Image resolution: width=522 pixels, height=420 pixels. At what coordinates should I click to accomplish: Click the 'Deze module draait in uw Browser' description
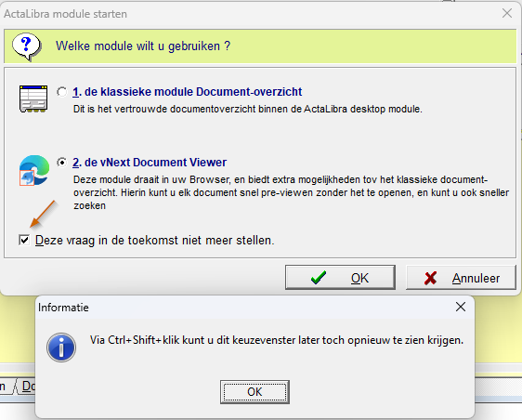point(291,192)
